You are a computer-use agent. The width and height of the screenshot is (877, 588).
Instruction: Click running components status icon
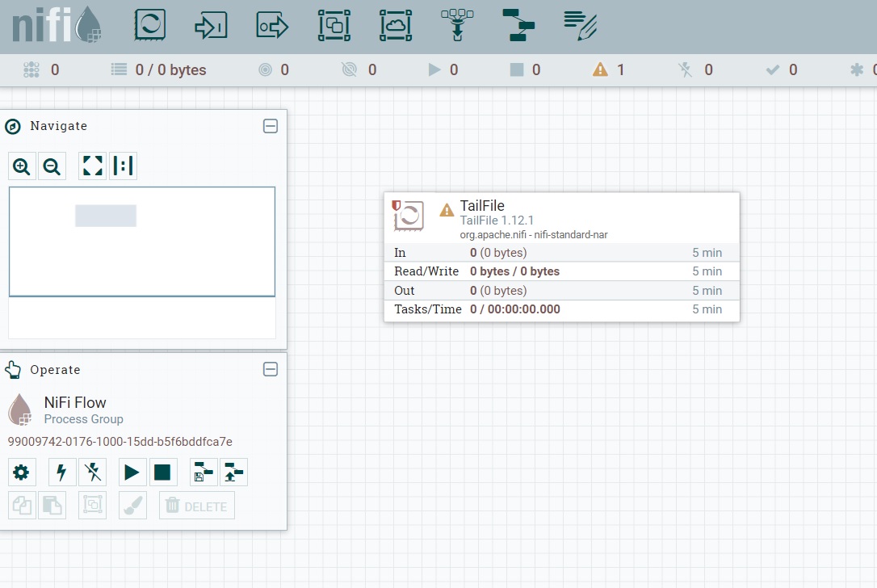click(434, 70)
